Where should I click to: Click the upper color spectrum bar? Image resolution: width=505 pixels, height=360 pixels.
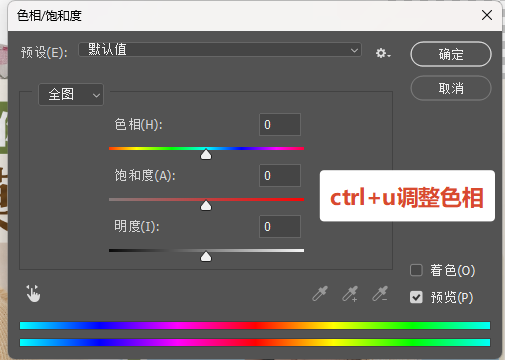coord(255,325)
